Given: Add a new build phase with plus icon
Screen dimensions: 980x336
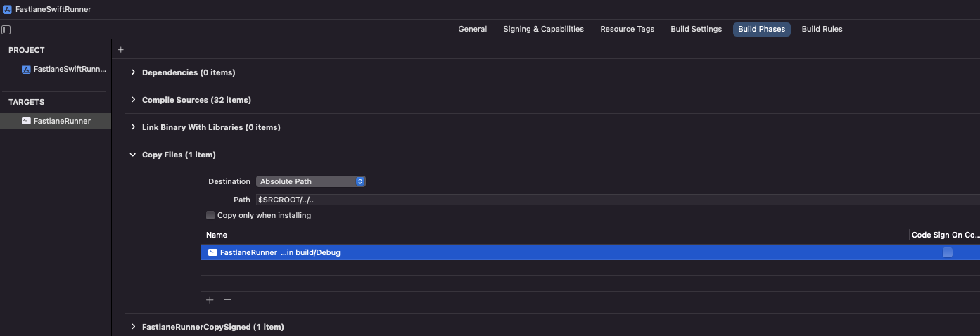Looking at the screenshot, I should (x=121, y=50).
